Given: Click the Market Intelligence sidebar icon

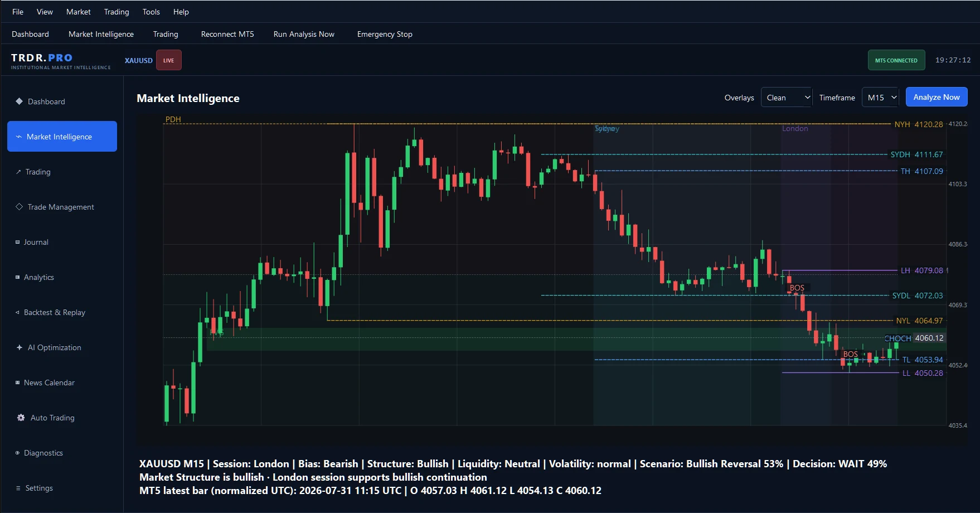Looking at the screenshot, I should coord(19,137).
